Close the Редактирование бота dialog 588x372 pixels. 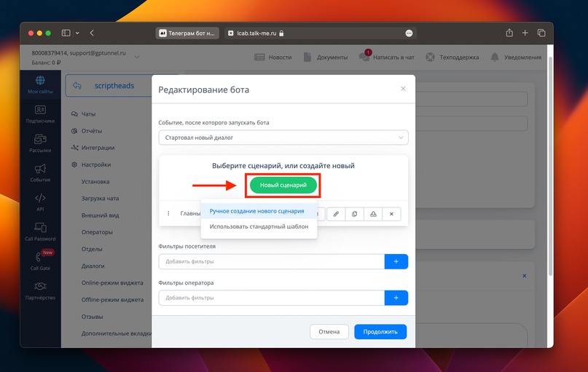point(403,88)
